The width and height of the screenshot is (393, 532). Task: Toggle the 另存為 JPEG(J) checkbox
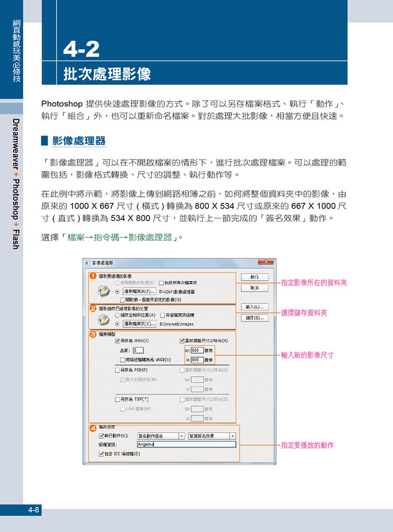point(117,341)
